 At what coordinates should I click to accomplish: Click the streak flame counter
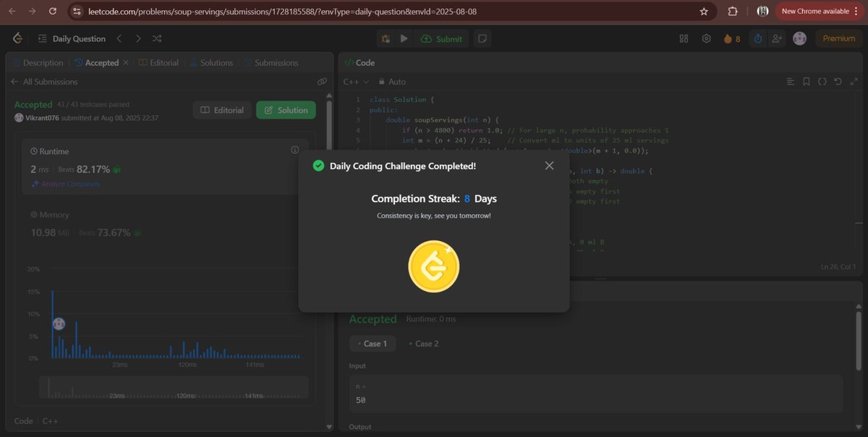pos(732,39)
